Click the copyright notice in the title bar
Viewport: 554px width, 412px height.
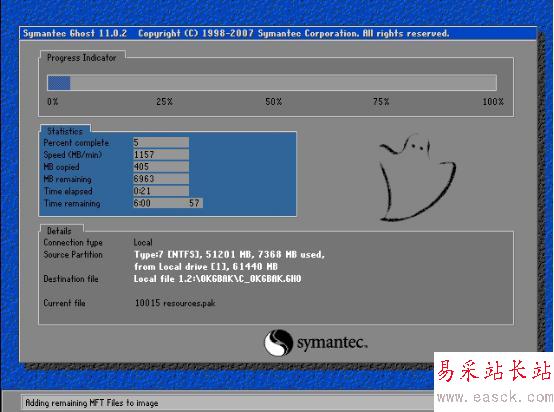pos(294,34)
